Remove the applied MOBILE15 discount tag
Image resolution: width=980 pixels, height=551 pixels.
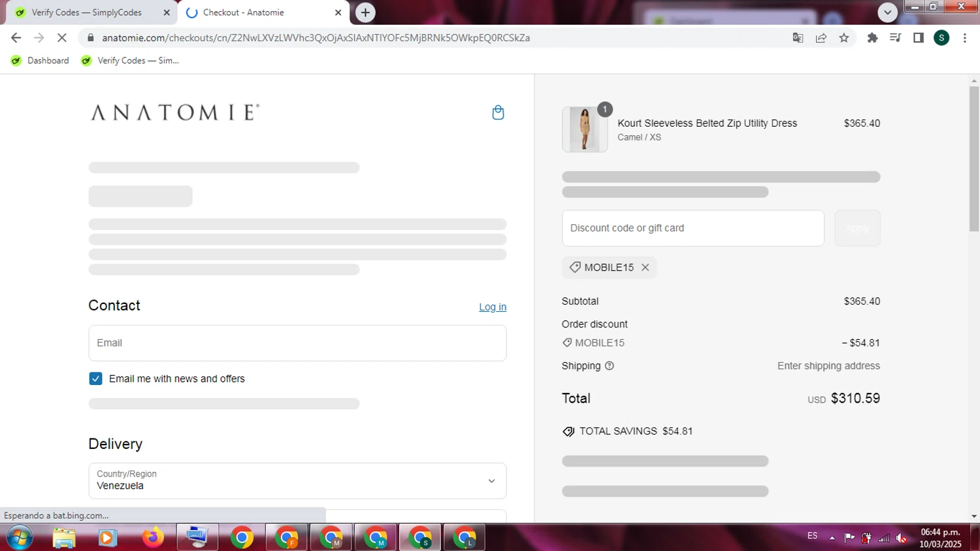click(645, 267)
